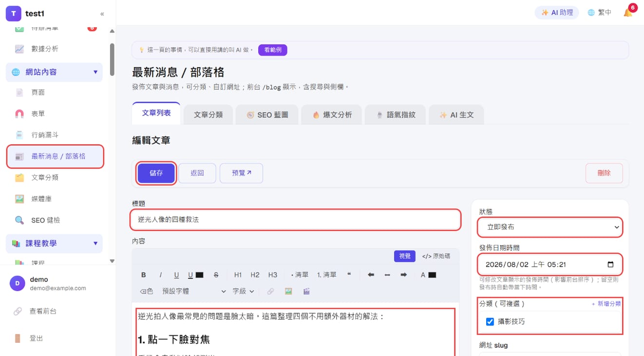The height and width of the screenshot is (356, 644).
Task: Apply strikethrough formatting
Action: click(x=216, y=275)
